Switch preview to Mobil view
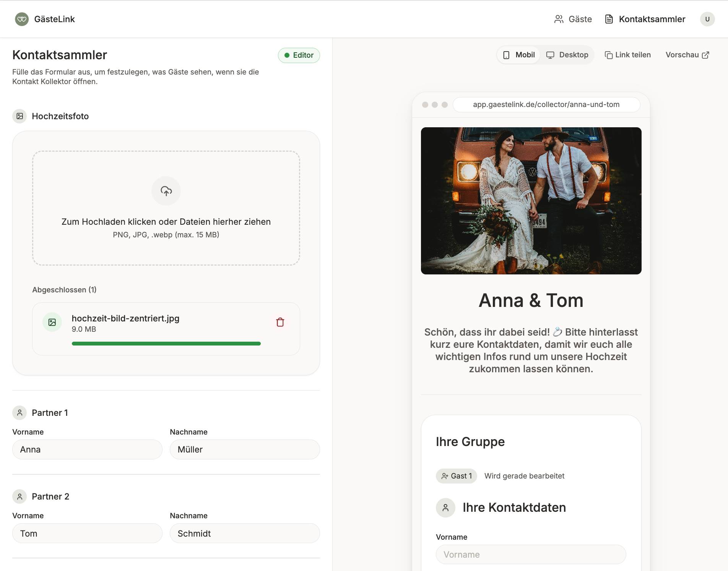The width and height of the screenshot is (728, 571). pos(519,55)
